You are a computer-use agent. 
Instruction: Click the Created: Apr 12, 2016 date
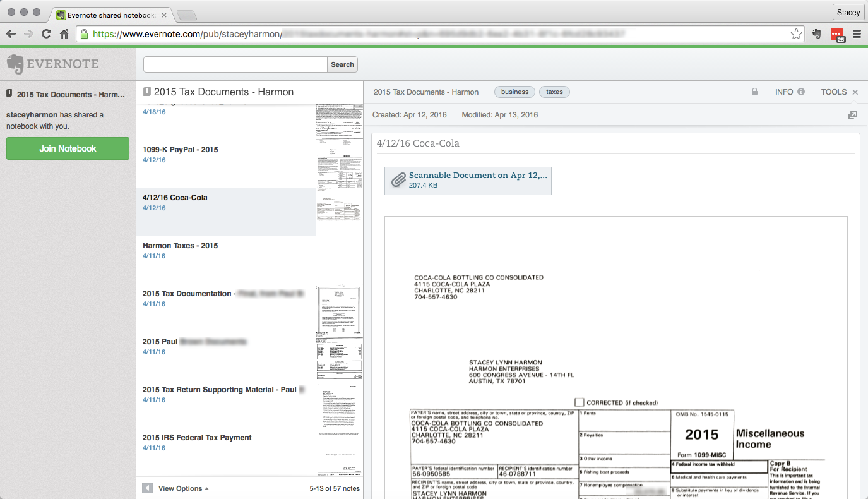410,115
